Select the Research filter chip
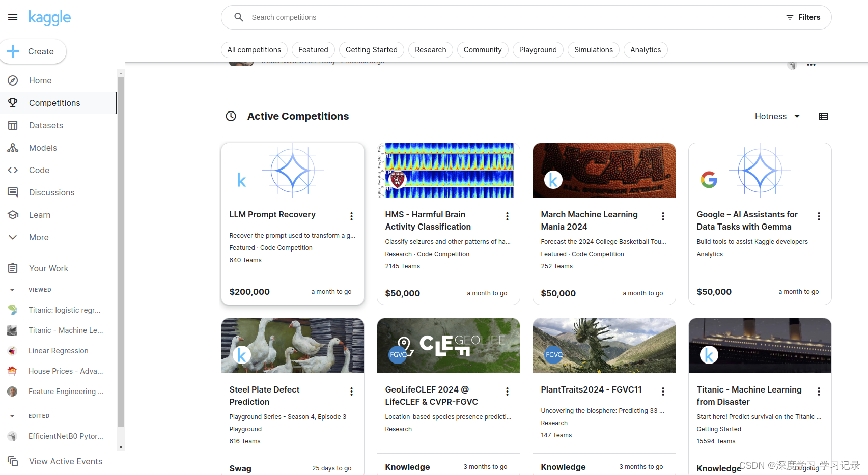 431,50
